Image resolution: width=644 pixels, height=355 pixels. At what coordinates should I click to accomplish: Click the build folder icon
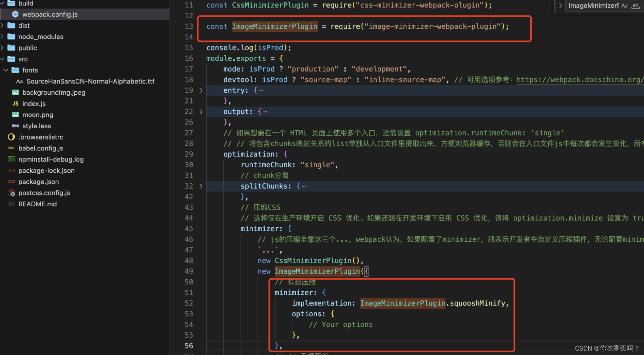click(11, 3)
